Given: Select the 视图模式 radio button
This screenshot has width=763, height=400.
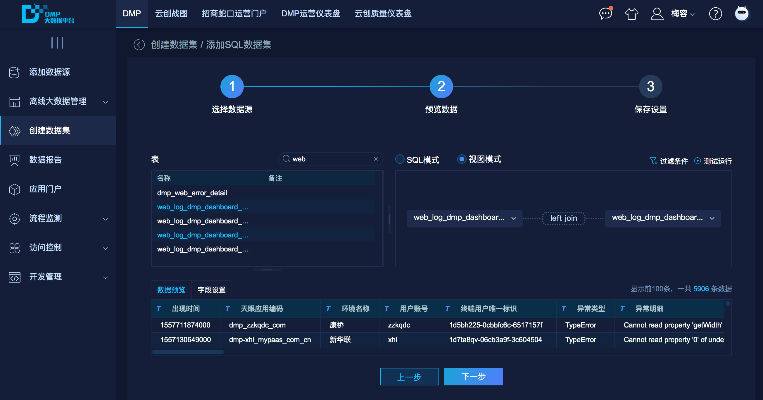Looking at the screenshot, I should [x=462, y=159].
